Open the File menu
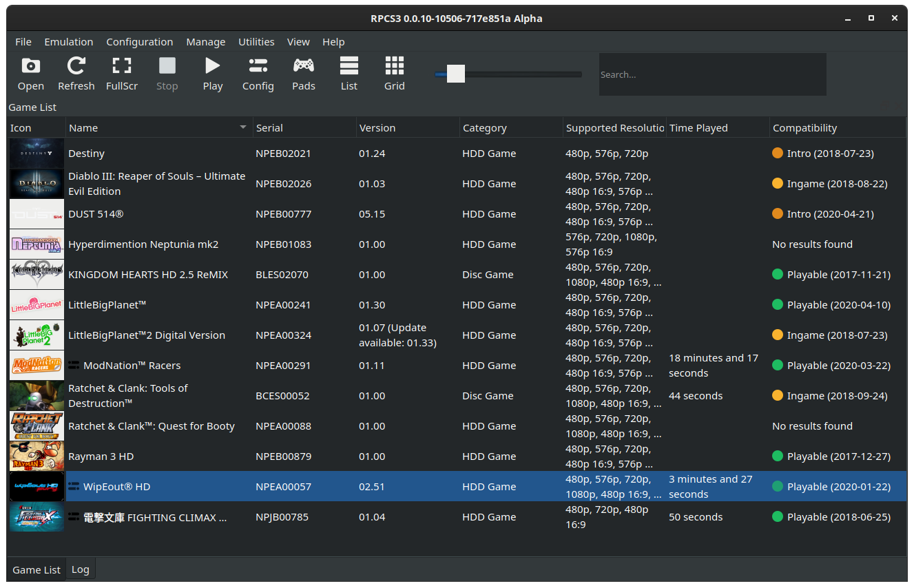Screen dimensions: 914x588 click(23, 42)
